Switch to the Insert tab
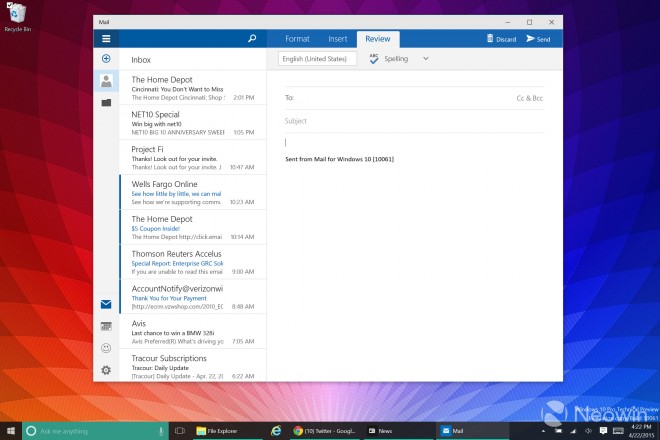Viewport: 660px width, 440px height. 338,39
